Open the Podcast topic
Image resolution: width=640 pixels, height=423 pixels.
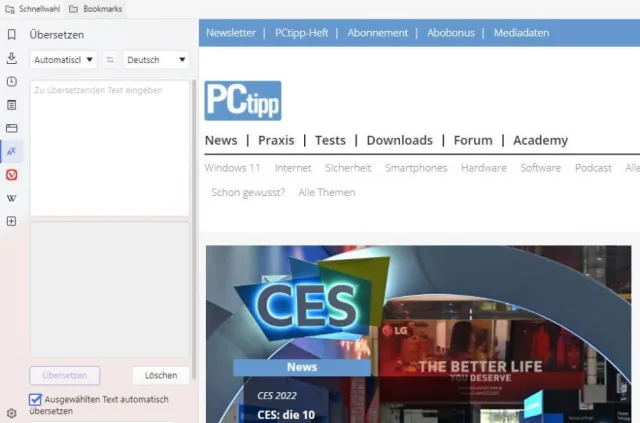593,168
